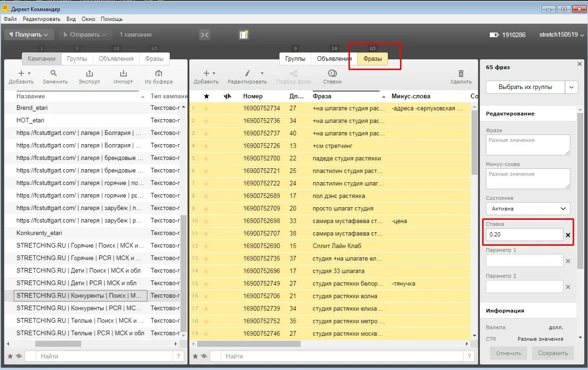
Task: Click status filter icon below phrases list
Action: pos(204,356)
